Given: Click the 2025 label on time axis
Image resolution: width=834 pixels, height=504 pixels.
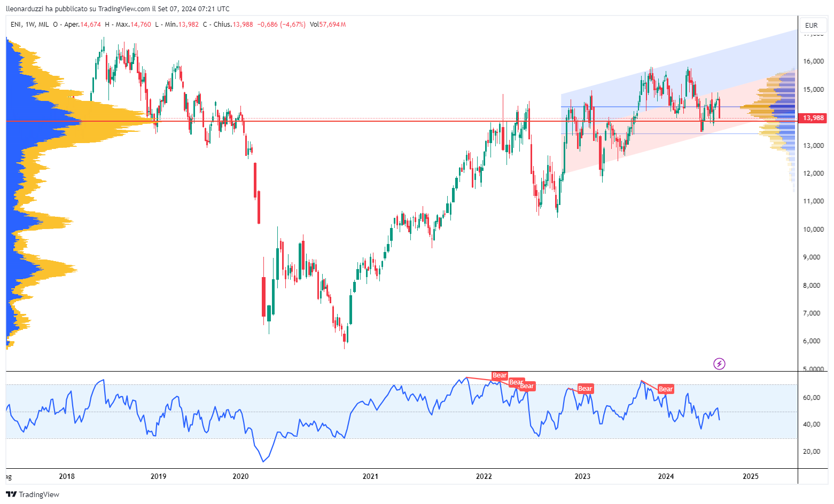Looking at the screenshot, I should tap(751, 476).
